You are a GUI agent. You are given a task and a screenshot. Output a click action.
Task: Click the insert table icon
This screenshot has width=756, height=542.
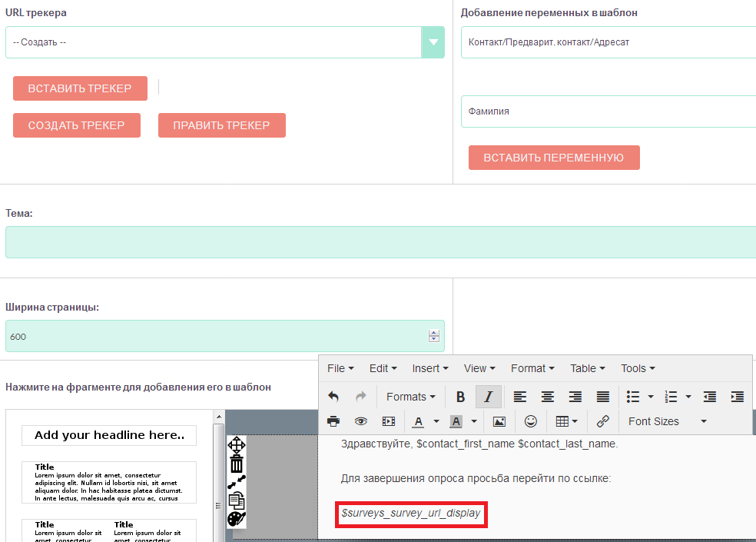pos(566,421)
